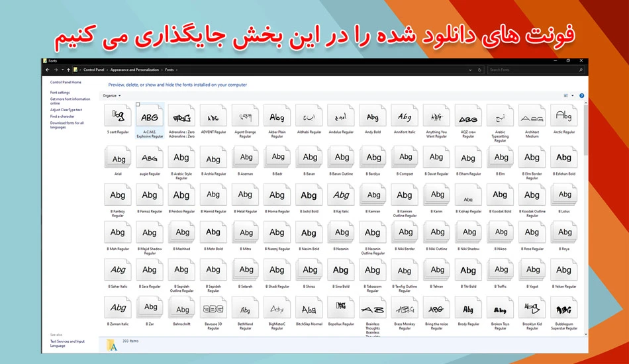Open the Control Panel Home link
The width and height of the screenshot is (629, 364).
tap(66, 82)
